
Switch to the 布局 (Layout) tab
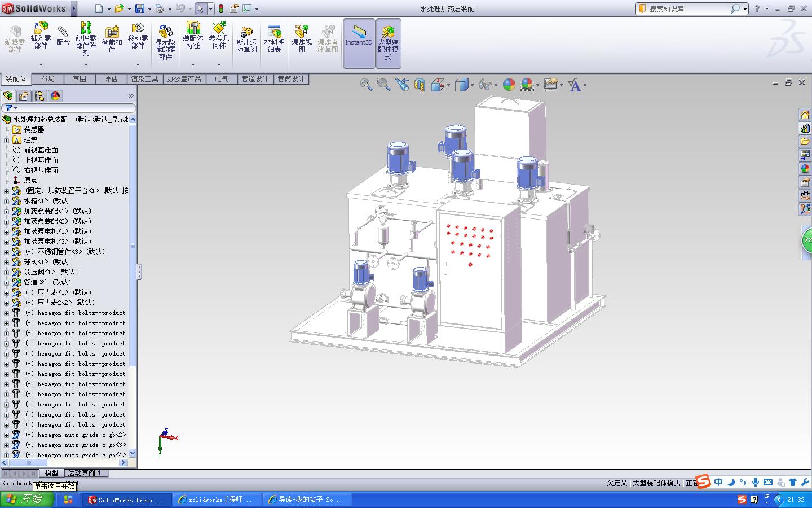coord(47,79)
